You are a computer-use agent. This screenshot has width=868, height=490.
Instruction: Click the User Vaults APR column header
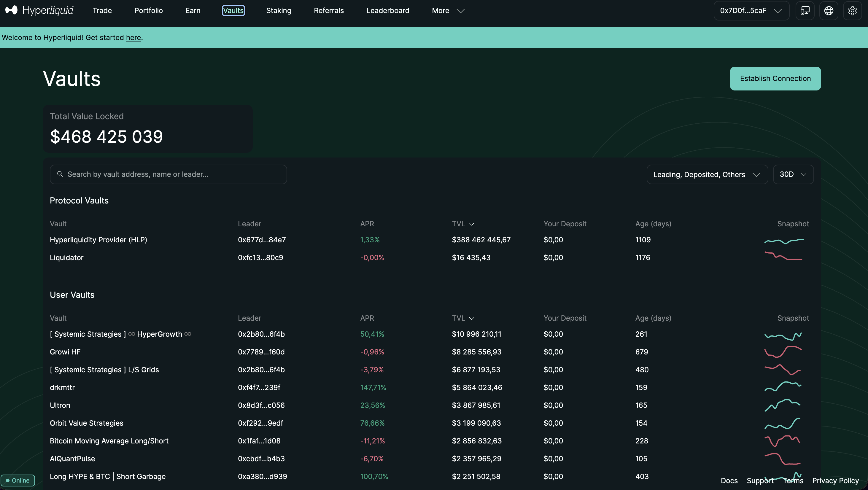coord(367,318)
